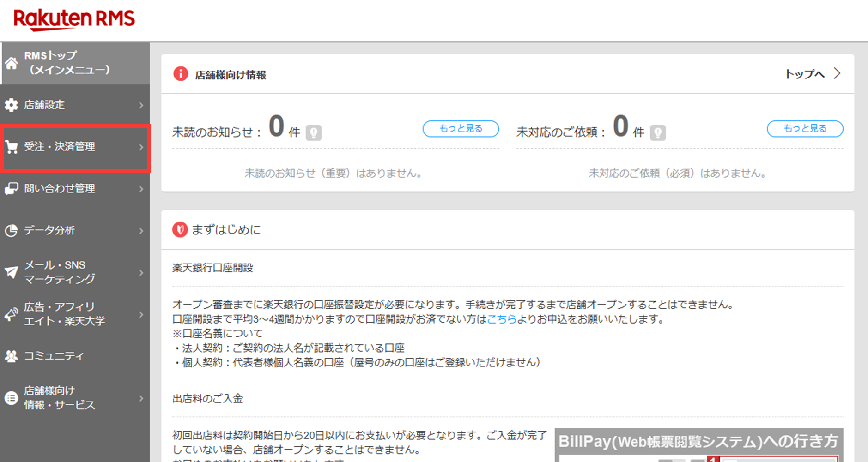Click the 出店料のご入金 section title
This screenshot has width=868, height=462.
(x=207, y=399)
